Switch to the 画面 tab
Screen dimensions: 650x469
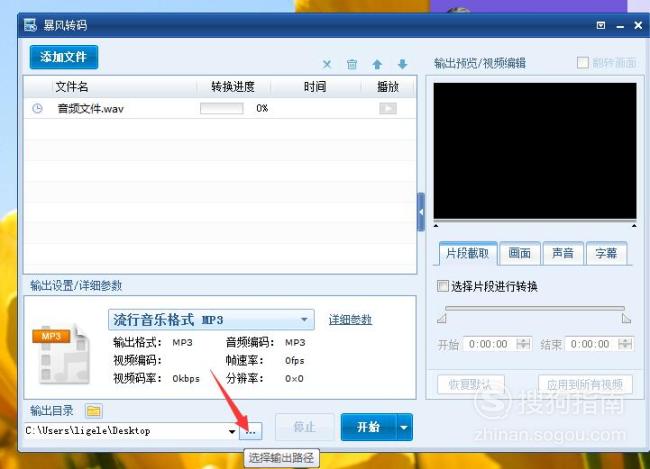click(x=520, y=253)
